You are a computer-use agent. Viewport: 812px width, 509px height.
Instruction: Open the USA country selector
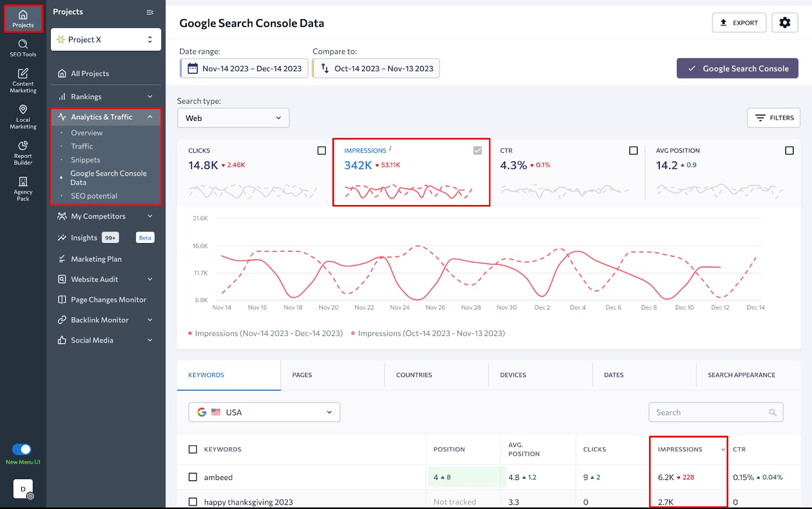(263, 412)
